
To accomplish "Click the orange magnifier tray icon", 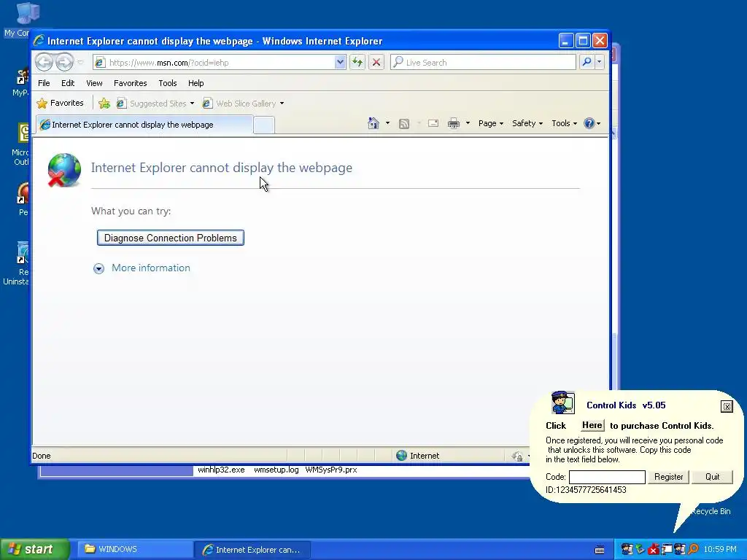I will point(693,549).
